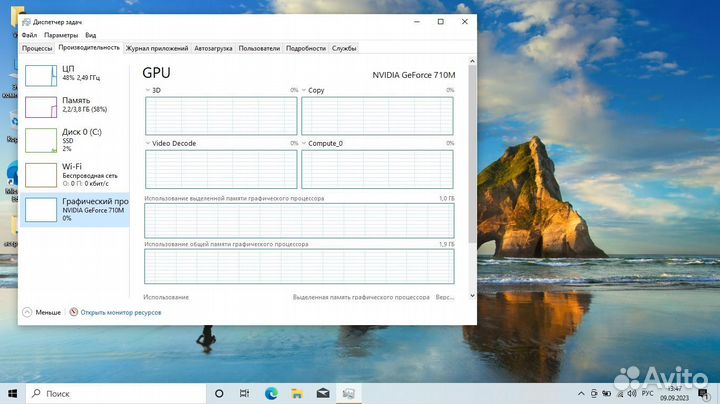Open the clock and date flyout
The height and width of the screenshot is (404, 720).
(675, 393)
